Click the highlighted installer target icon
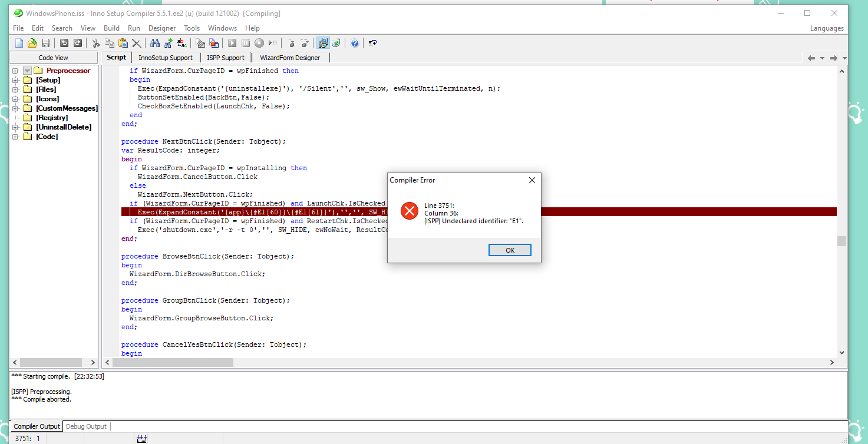 [323, 43]
